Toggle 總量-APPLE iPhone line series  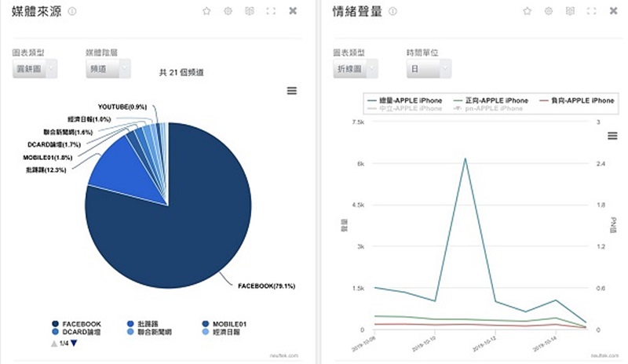click(405, 100)
